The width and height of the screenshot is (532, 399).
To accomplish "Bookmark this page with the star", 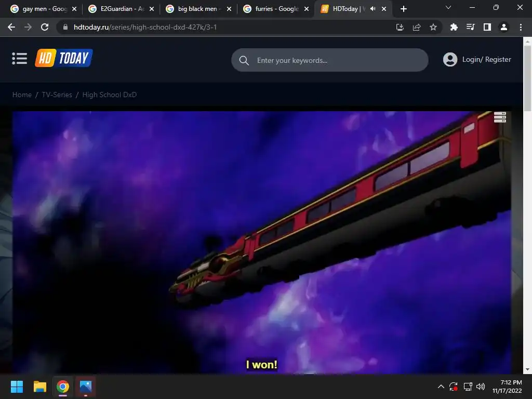I will coord(433,27).
